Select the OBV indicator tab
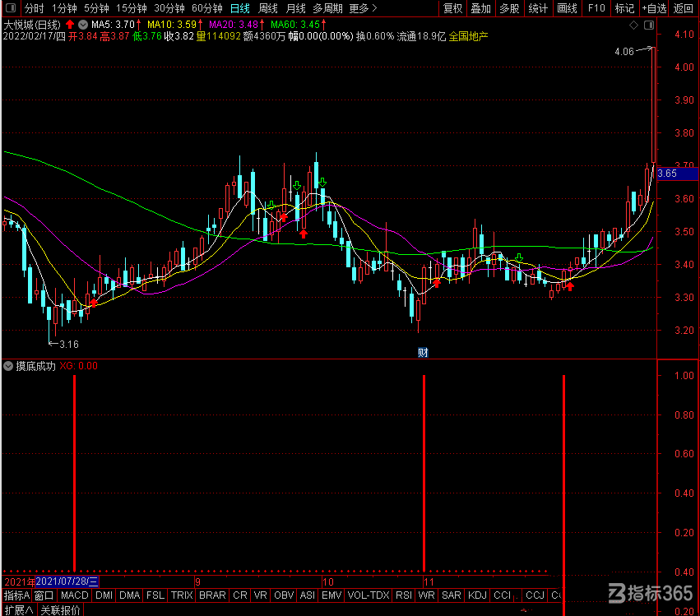The image size is (700, 616). click(284, 595)
